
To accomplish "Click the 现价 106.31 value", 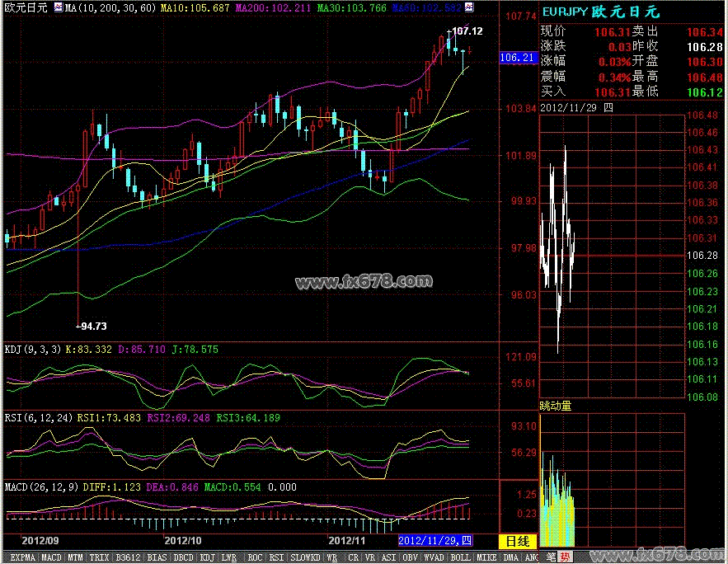I will point(613,32).
